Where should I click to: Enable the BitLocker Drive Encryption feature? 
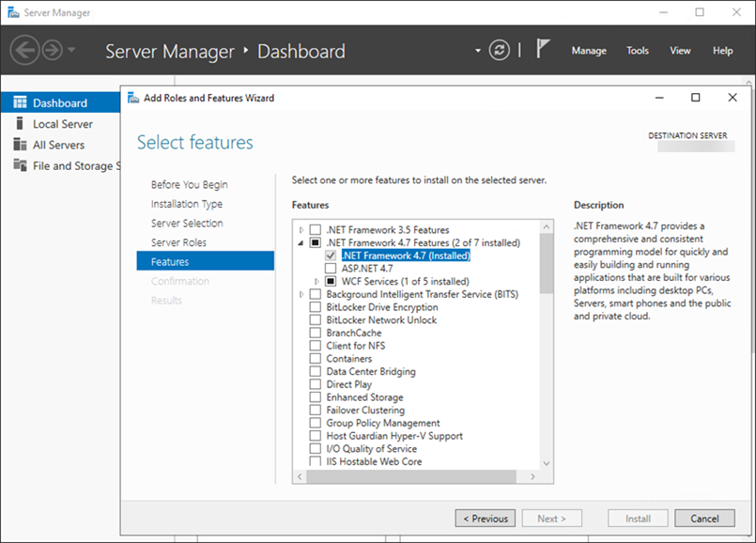click(316, 306)
